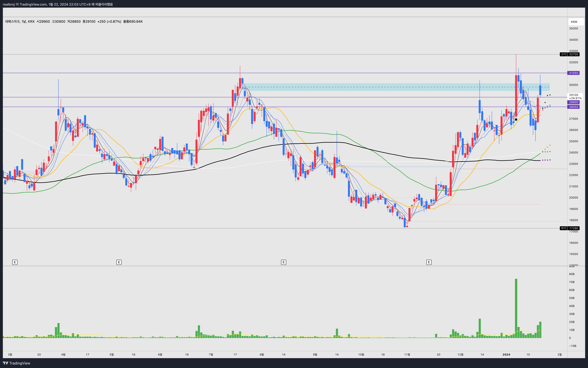Click the leftmost E earnings marker
This screenshot has height=368, width=588.
pyautogui.click(x=15, y=262)
